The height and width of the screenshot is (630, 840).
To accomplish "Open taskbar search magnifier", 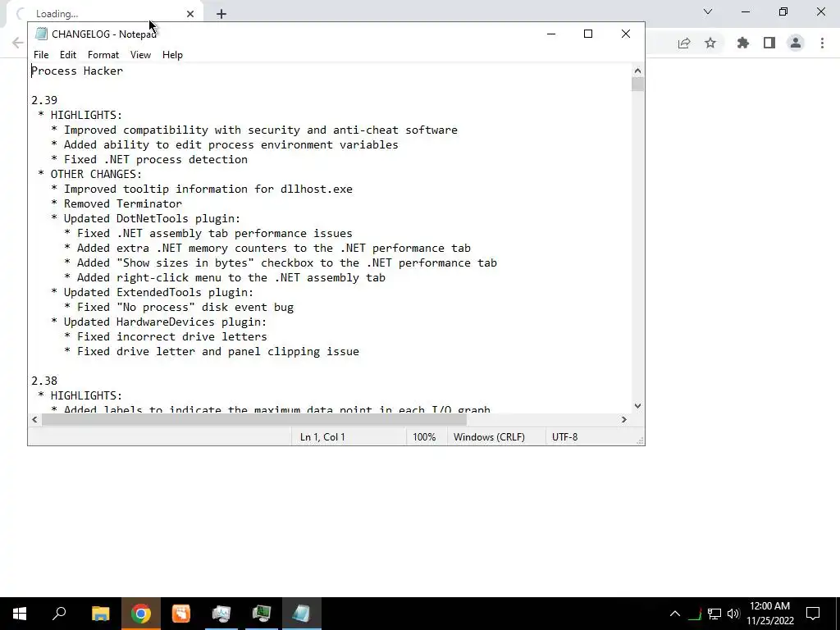I will pos(59,614).
